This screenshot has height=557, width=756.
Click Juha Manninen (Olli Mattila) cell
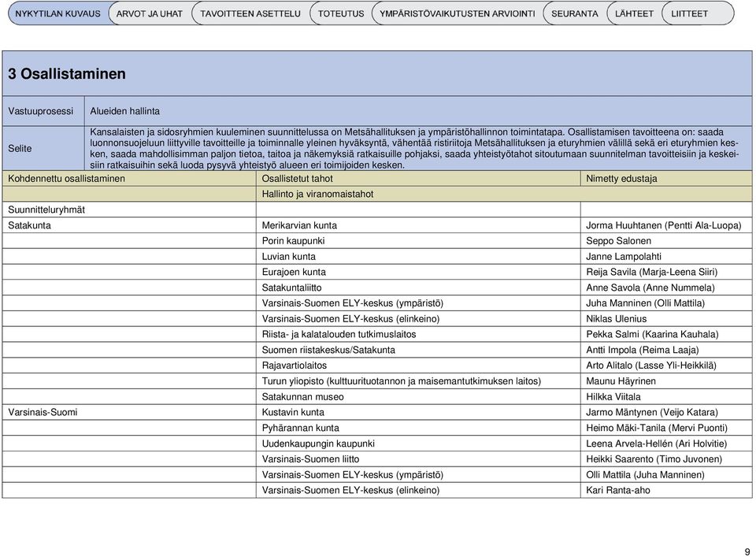(x=666, y=303)
